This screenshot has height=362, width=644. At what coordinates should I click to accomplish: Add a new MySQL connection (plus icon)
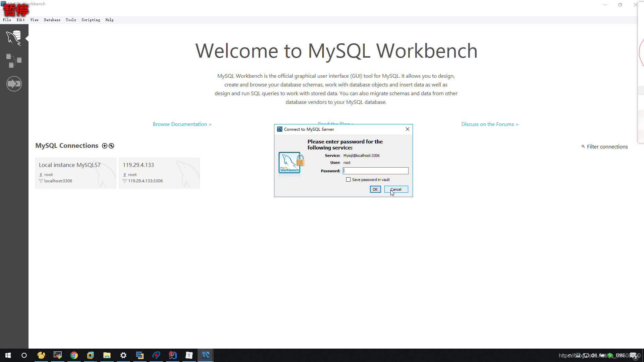[105, 146]
